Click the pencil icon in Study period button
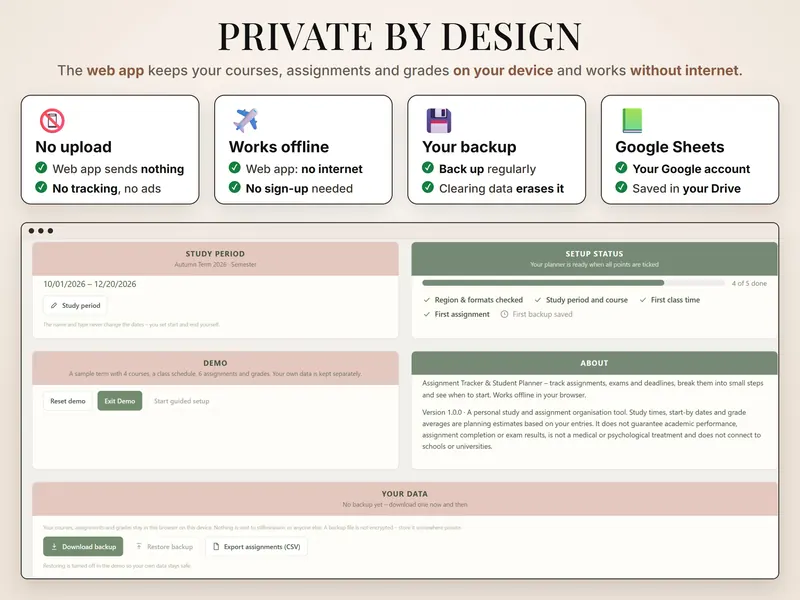 (54, 306)
